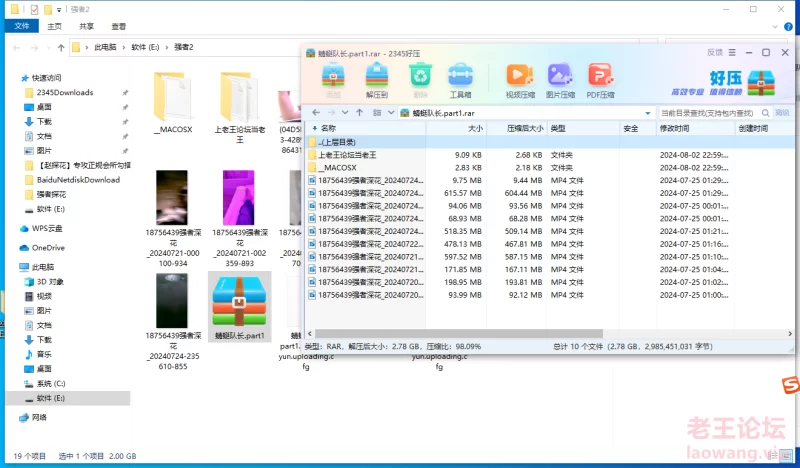The width and height of the screenshot is (800, 468).
Task: Click the Sogou input method S icon
Action: point(791,385)
